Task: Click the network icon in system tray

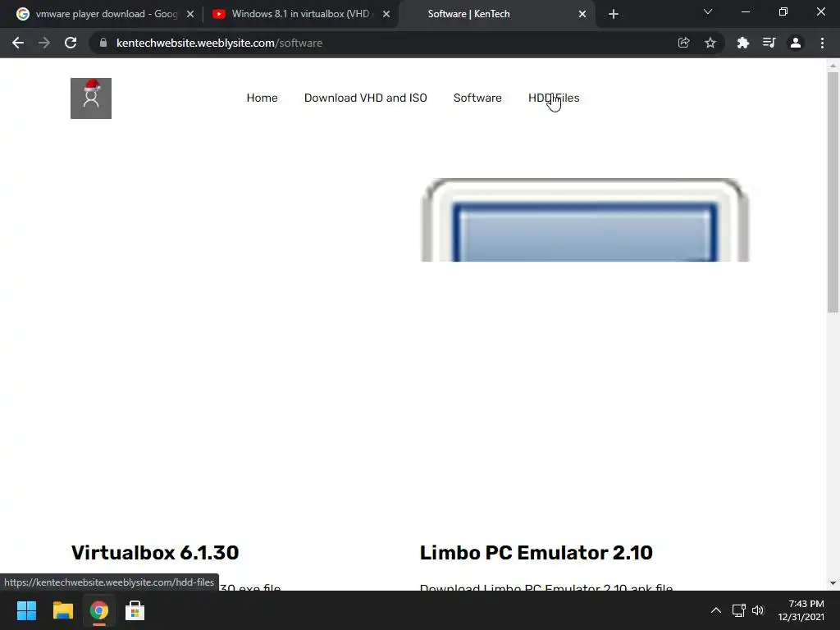Action: point(739,610)
